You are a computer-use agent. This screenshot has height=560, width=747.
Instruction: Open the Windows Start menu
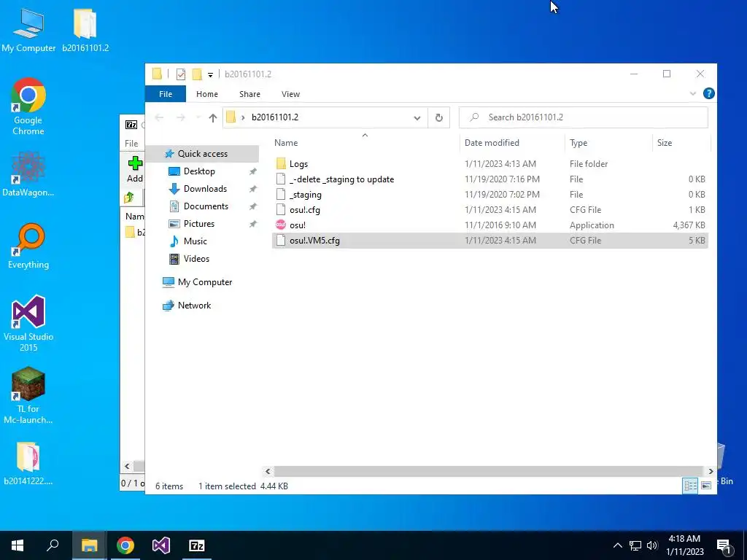click(18, 545)
